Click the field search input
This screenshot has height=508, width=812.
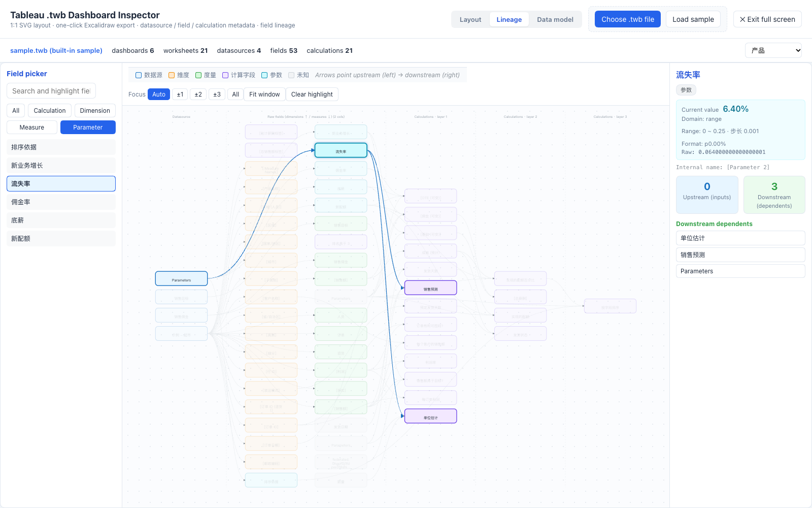coord(51,91)
